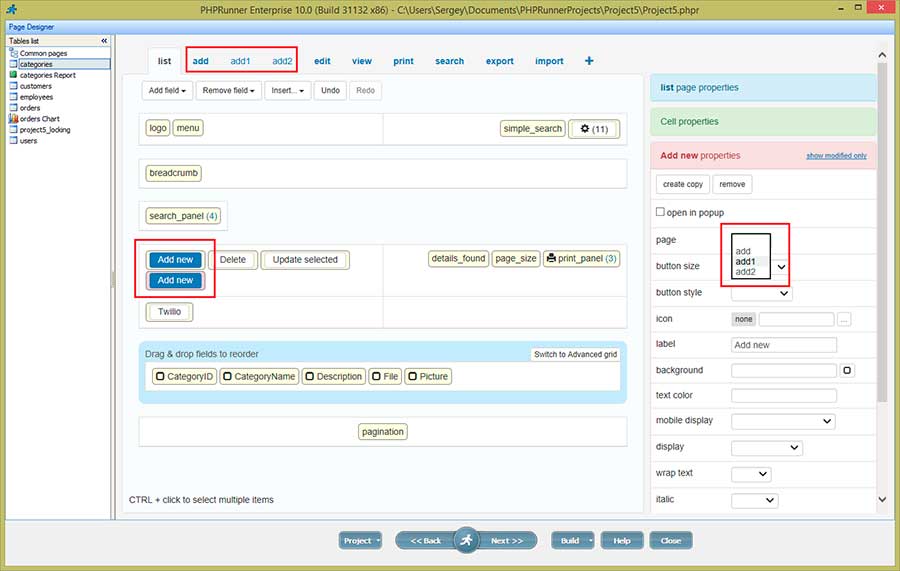Image resolution: width=900 pixels, height=571 pixels.
Task: Click the plus icon to add page
Action: [x=589, y=61]
